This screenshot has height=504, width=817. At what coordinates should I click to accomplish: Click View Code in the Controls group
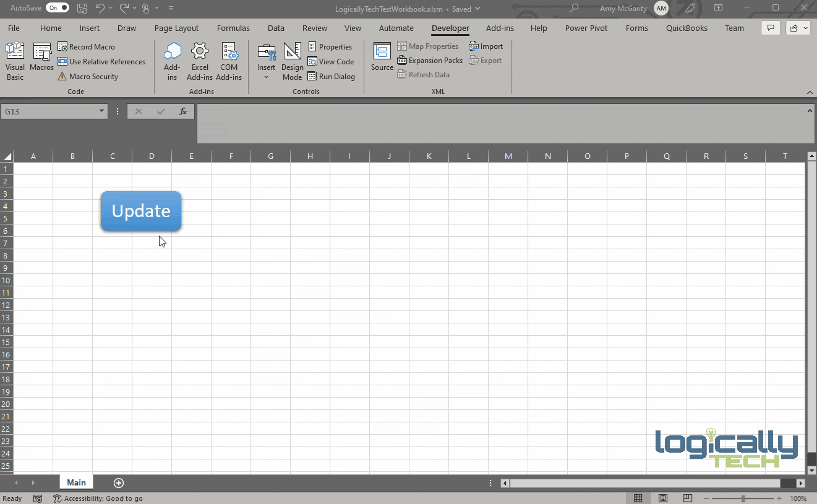point(332,61)
